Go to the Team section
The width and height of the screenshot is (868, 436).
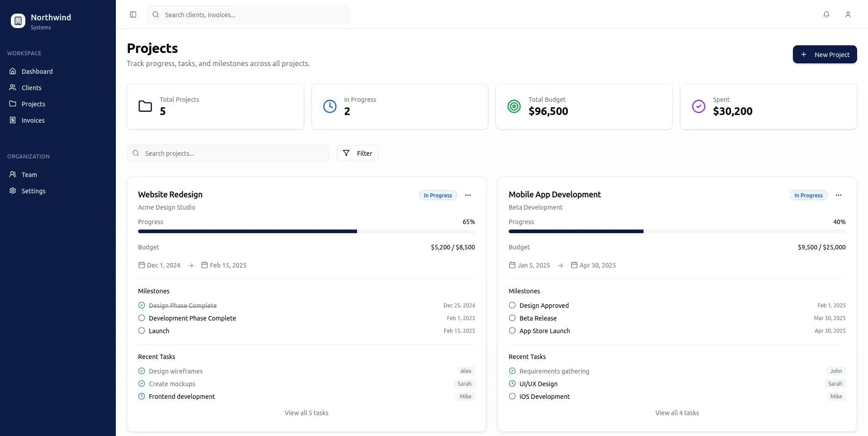click(x=29, y=174)
